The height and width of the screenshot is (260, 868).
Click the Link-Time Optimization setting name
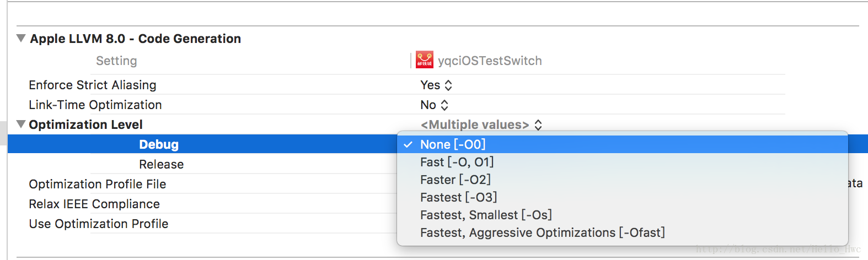pos(95,105)
